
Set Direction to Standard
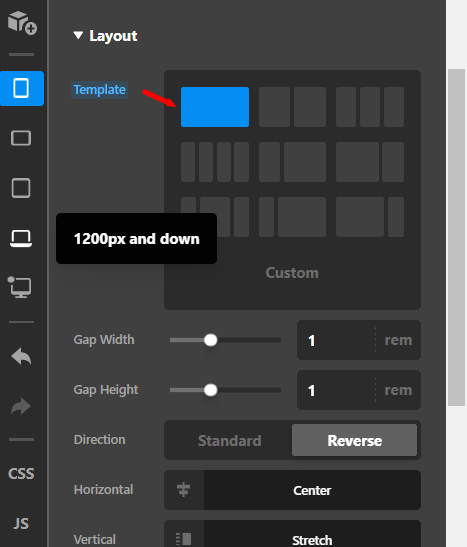click(229, 441)
